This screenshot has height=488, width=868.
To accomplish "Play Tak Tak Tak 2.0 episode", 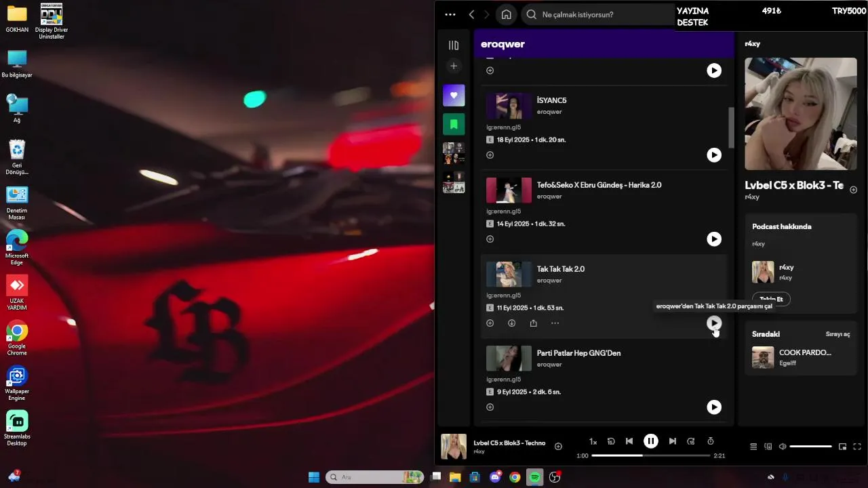I will click(x=714, y=323).
